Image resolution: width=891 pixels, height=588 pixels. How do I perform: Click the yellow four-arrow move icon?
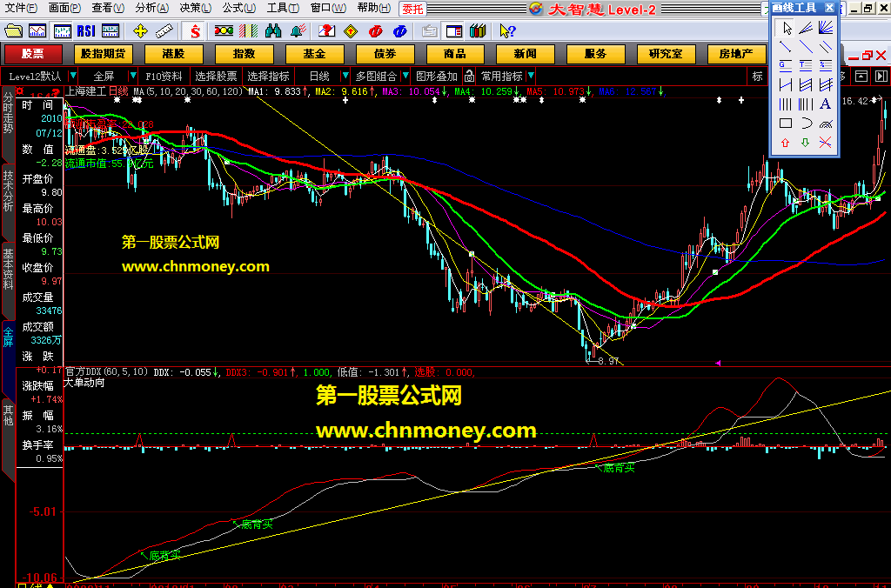click(140, 30)
